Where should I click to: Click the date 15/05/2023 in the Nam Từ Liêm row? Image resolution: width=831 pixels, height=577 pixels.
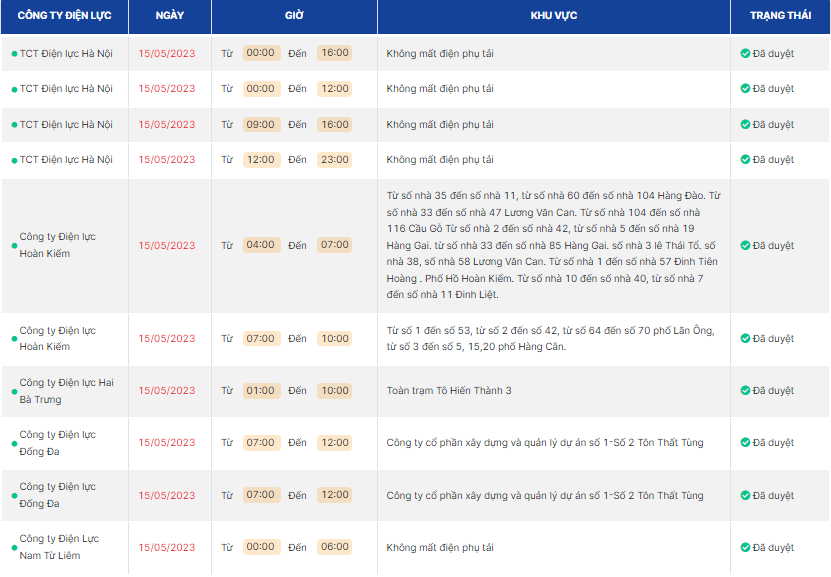(x=167, y=547)
